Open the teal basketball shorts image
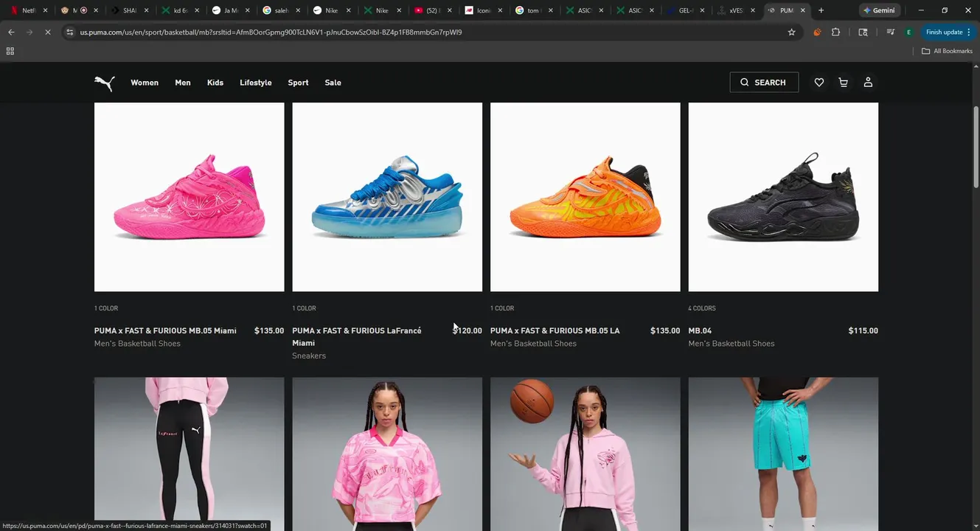The height and width of the screenshot is (531, 980). [783, 454]
